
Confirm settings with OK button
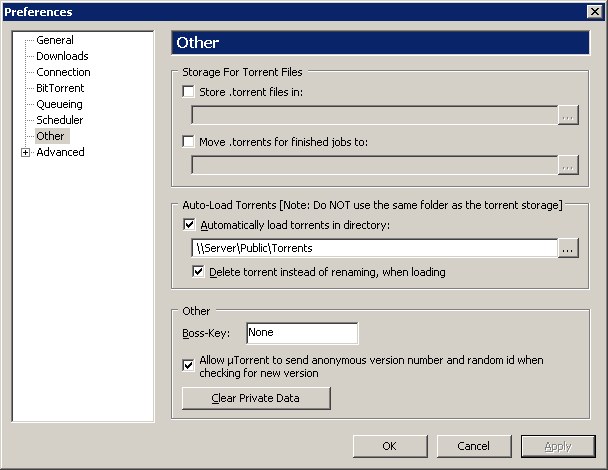(390, 446)
